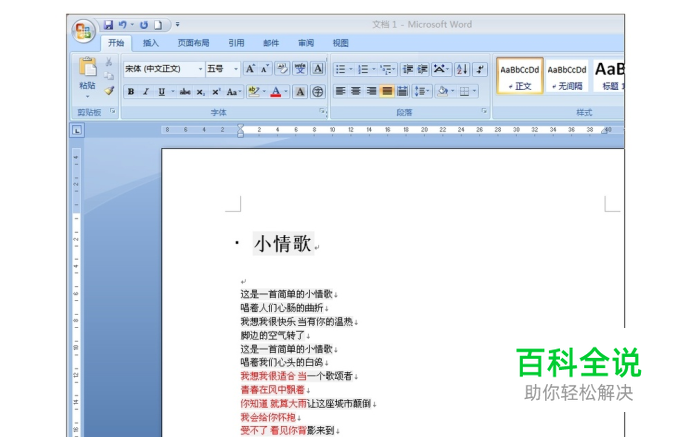Click the tab selector at ruler corner
This screenshot has height=437, width=692.
pyautogui.click(x=77, y=130)
